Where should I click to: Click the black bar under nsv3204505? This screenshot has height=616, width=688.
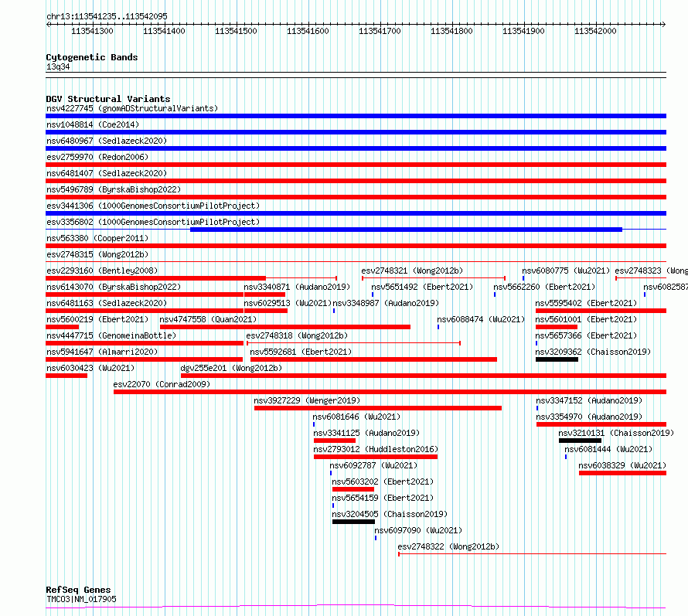[353, 522]
